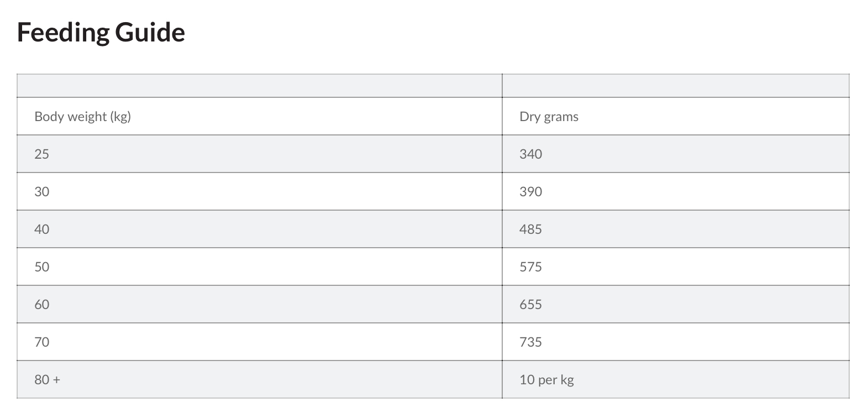This screenshot has width=868, height=418.
Task: Click the word Feeding in the heading
Action: [64, 32]
